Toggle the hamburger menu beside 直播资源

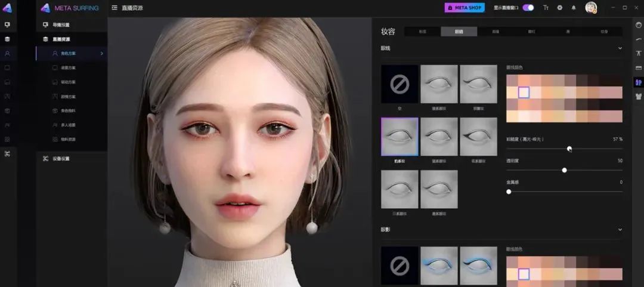pyautogui.click(x=114, y=8)
